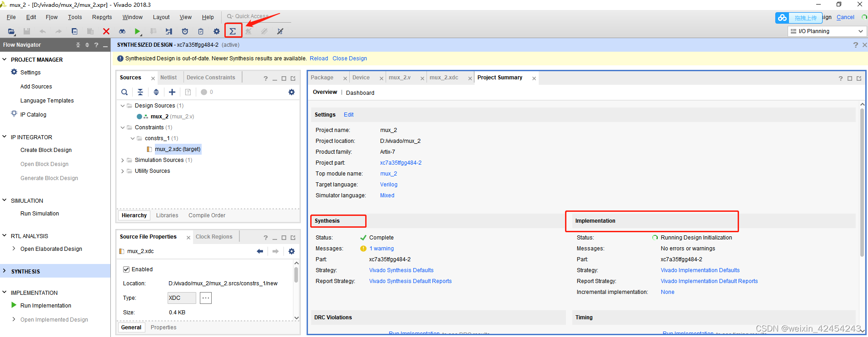Open the Reports menu

coord(102,17)
